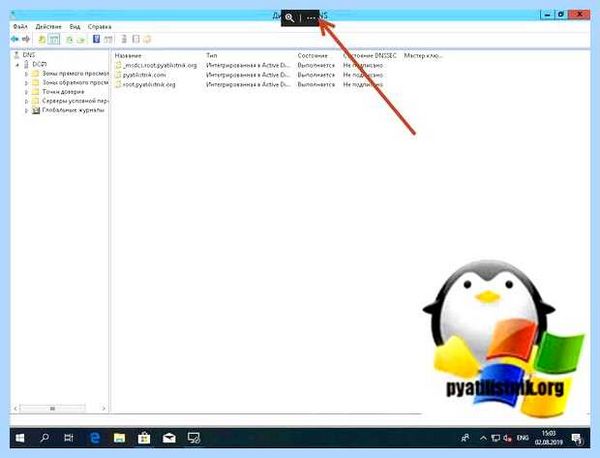
Task: Open the Вид menu
Action: click(75, 27)
